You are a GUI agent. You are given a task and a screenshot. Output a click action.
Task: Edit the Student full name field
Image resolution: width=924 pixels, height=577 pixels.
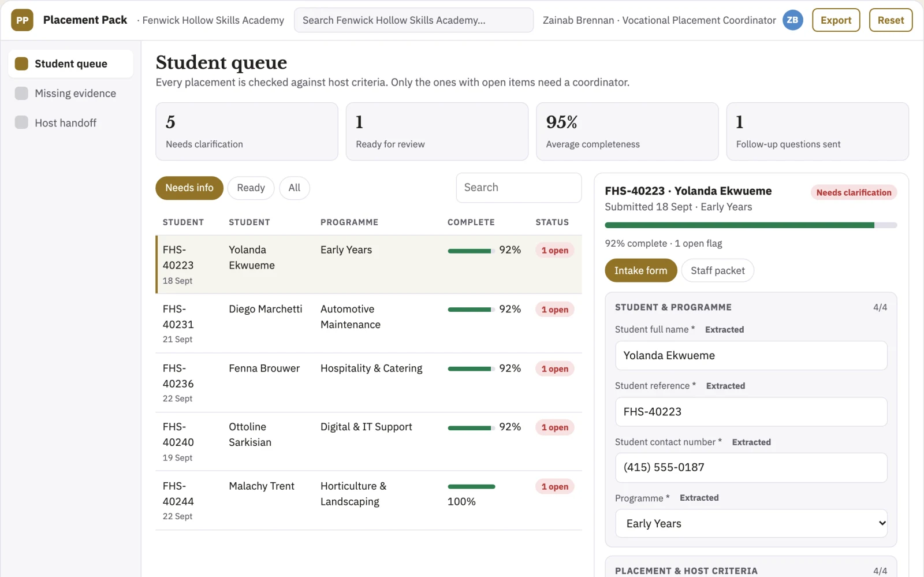point(751,355)
